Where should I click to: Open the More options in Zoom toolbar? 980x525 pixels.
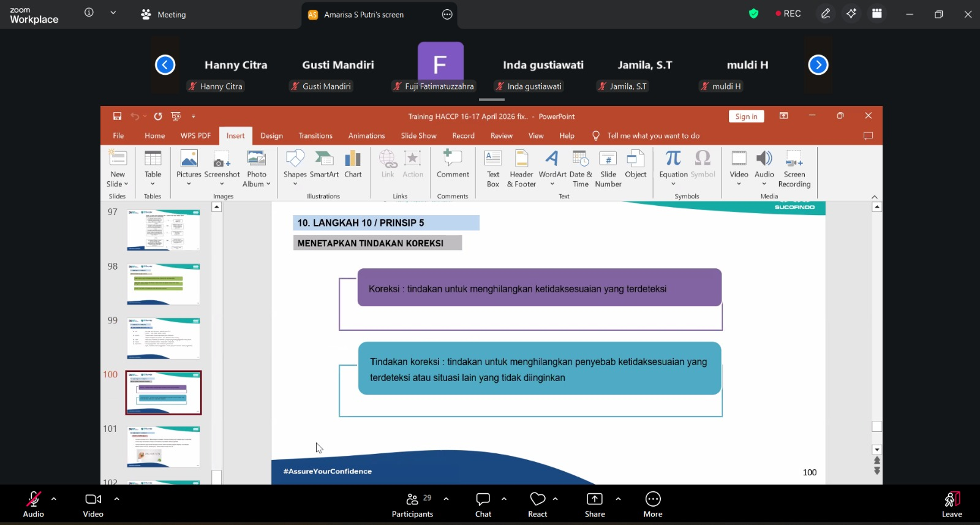point(653,505)
